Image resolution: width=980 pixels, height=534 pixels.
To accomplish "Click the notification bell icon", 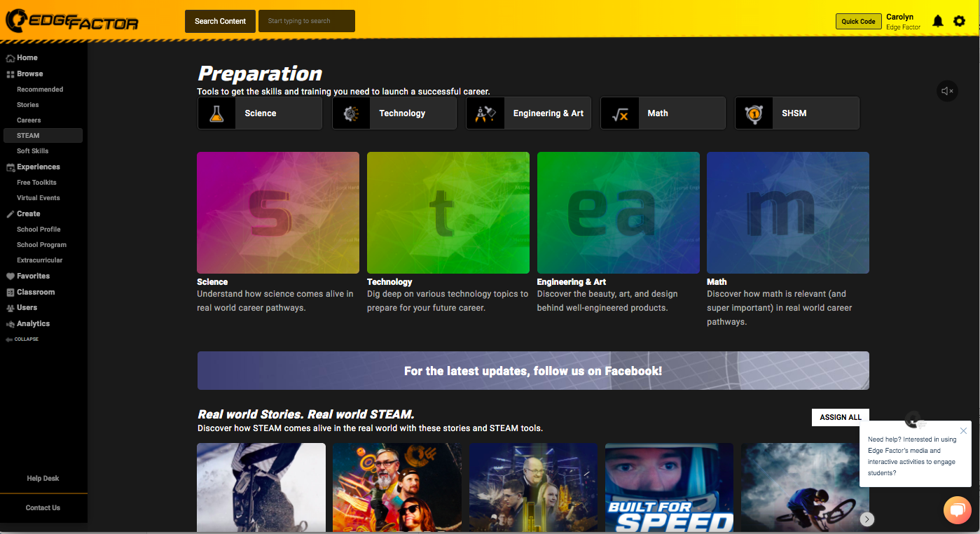I will (938, 22).
